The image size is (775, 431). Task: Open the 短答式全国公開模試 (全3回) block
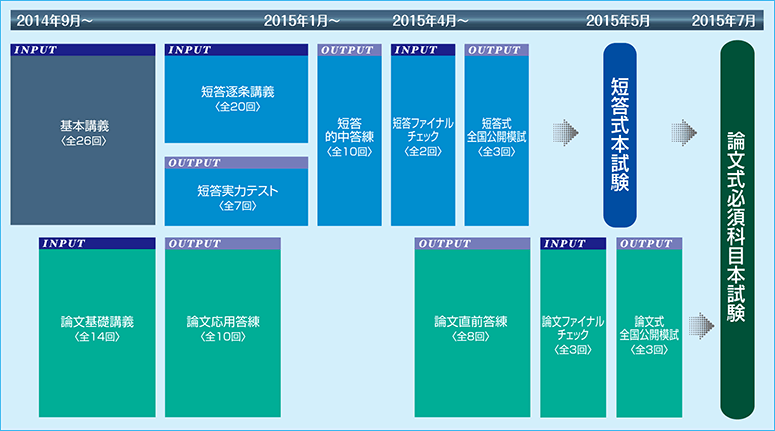(x=497, y=140)
